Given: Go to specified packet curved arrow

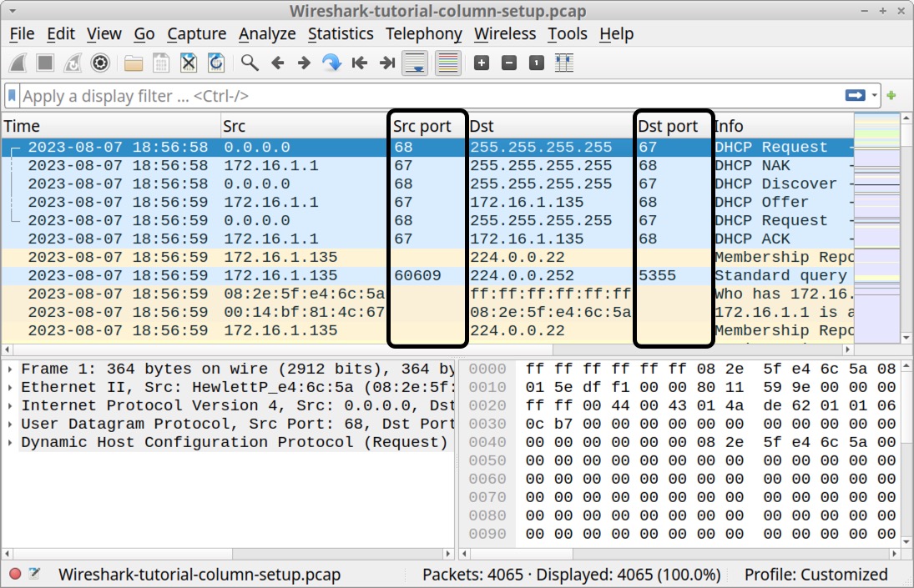Looking at the screenshot, I should click(x=331, y=63).
